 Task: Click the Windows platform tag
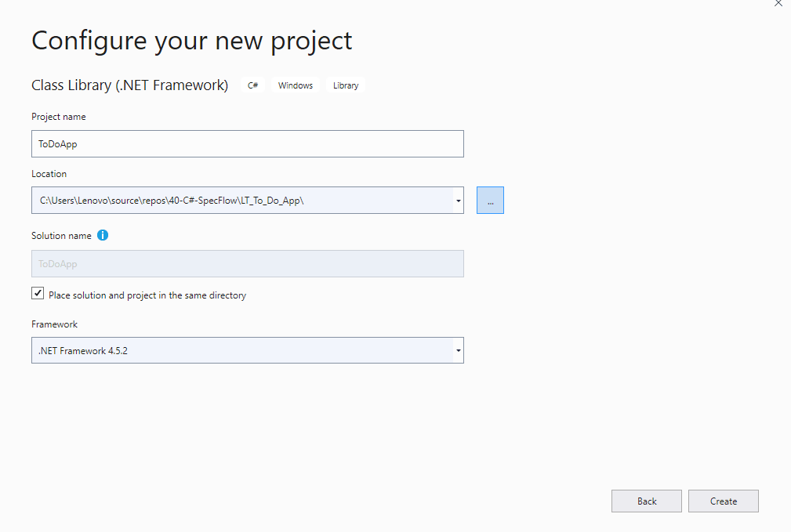click(x=296, y=85)
